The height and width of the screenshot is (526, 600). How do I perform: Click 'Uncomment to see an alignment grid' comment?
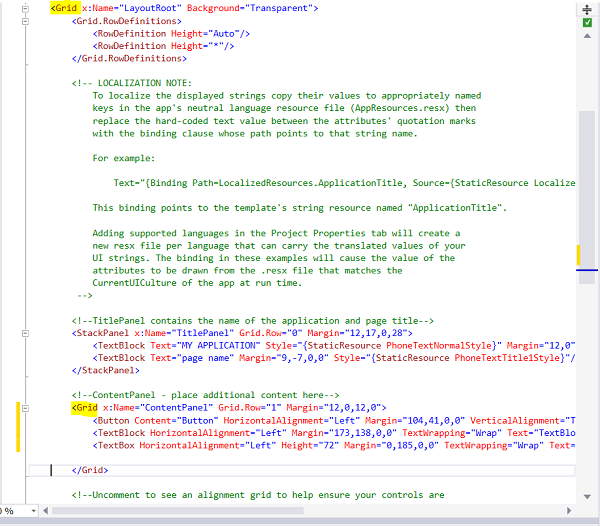pyautogui.click(x=258, y=495)
